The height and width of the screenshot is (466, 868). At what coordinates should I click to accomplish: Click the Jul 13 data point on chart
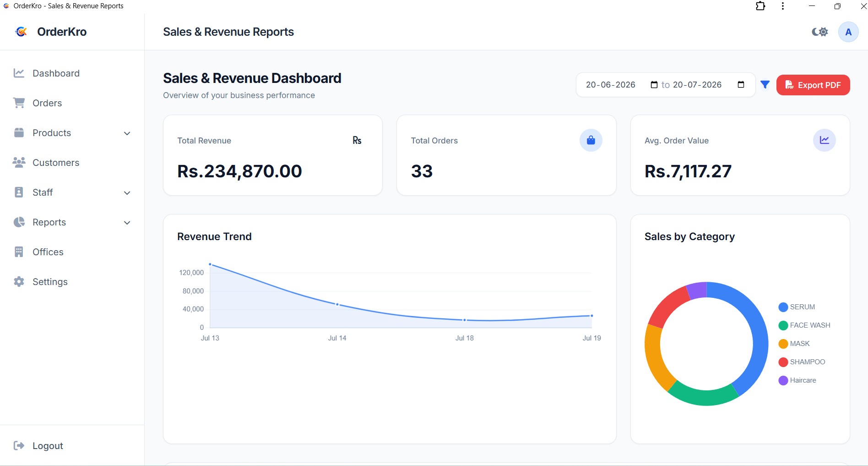pyautogui.click(x=210, y=264)
